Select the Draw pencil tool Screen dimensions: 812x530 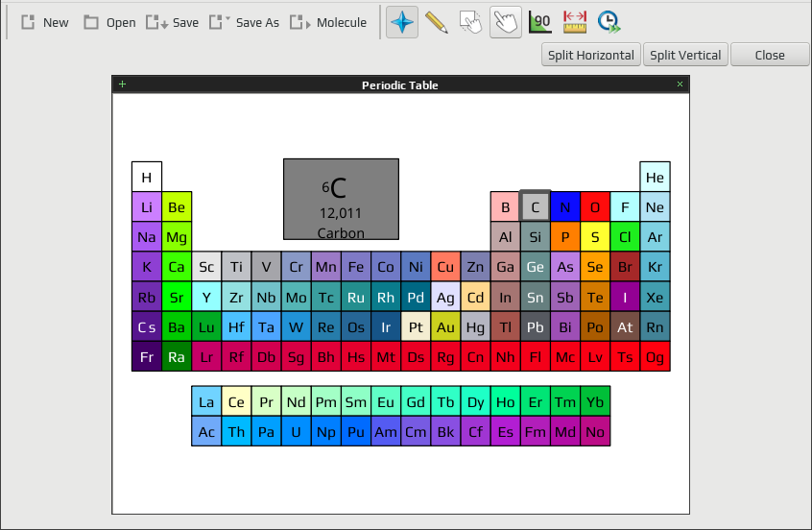click(436, 22)
